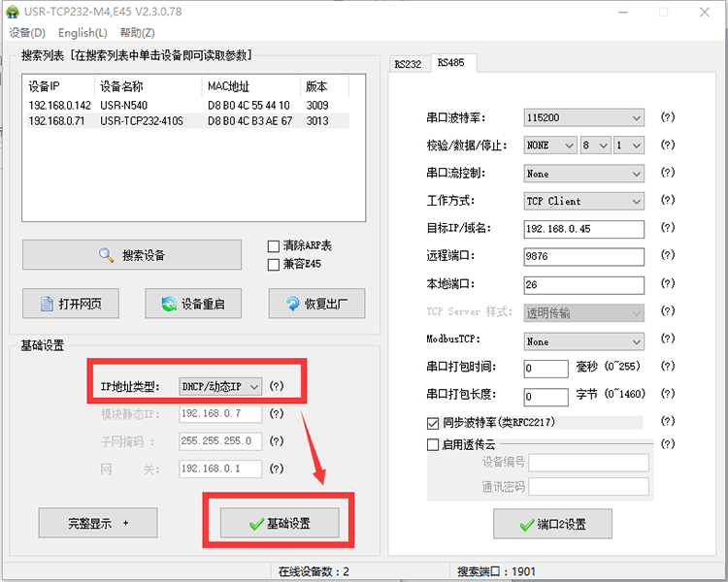
Task: Click the green checkmark on 基础设置 button
Action: tap(255, 523)
